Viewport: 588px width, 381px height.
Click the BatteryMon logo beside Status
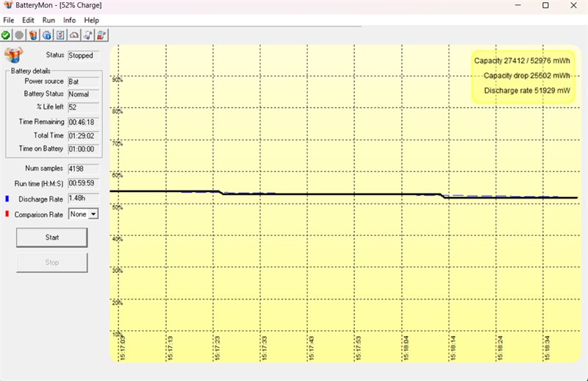[x=14, y=55]
